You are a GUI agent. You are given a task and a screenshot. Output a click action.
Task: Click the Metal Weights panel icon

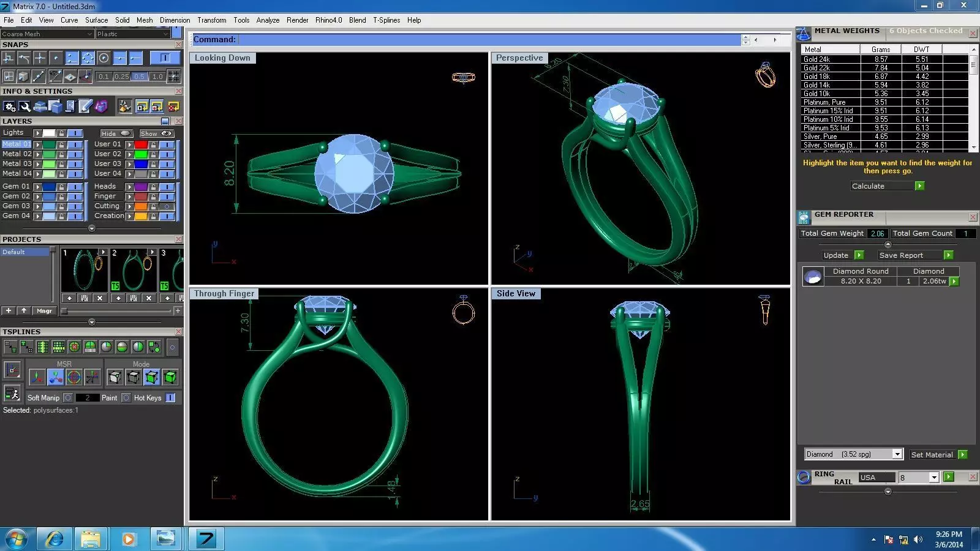pos(804,34)
